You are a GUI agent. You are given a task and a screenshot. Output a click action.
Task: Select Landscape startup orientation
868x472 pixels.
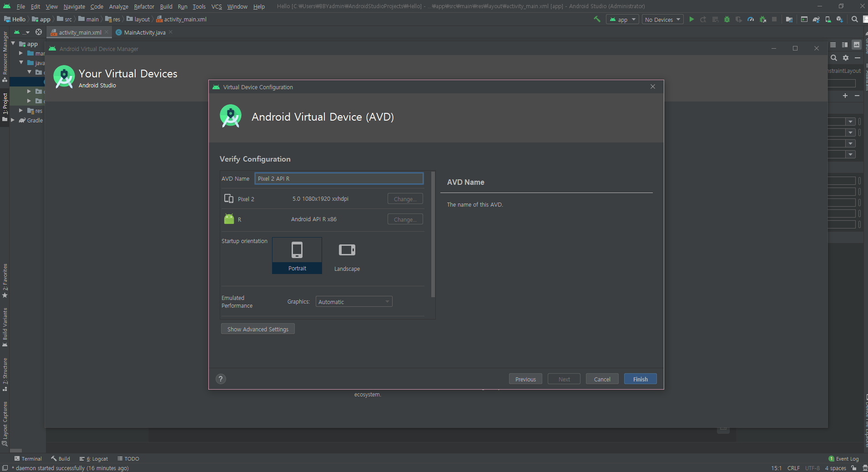pyautogui.click(x=347, y=255)
